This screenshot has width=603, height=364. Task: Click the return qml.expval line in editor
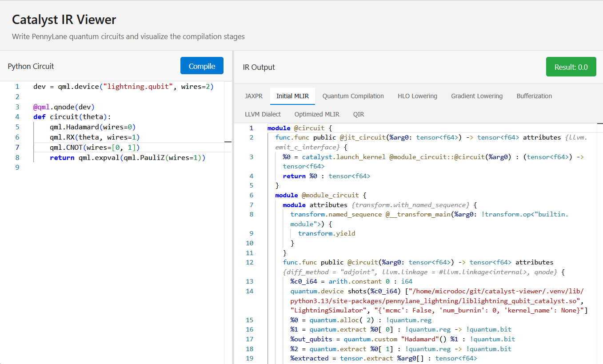click(127, 158)
